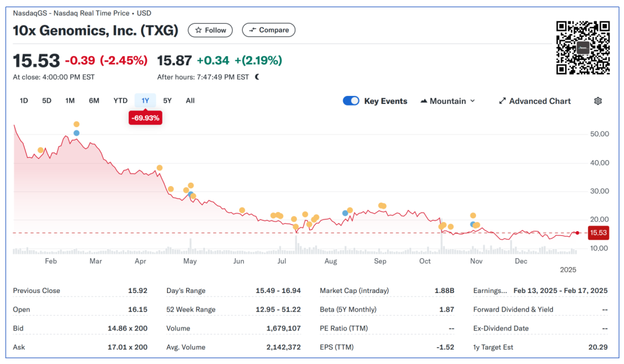Click the Earnings date label
The height and width of the screenshot is (364, 624).
[489, 291]
